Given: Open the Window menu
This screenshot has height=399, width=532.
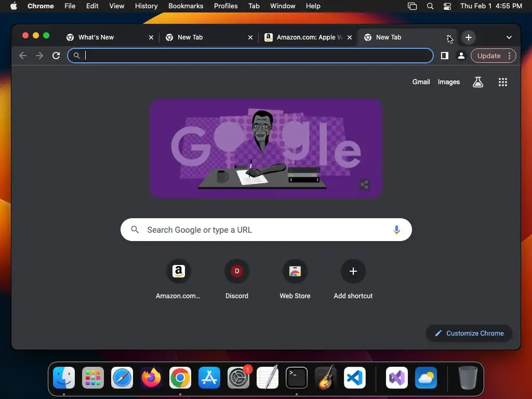Looking at the screenshot, I should (x=283, y=6).
